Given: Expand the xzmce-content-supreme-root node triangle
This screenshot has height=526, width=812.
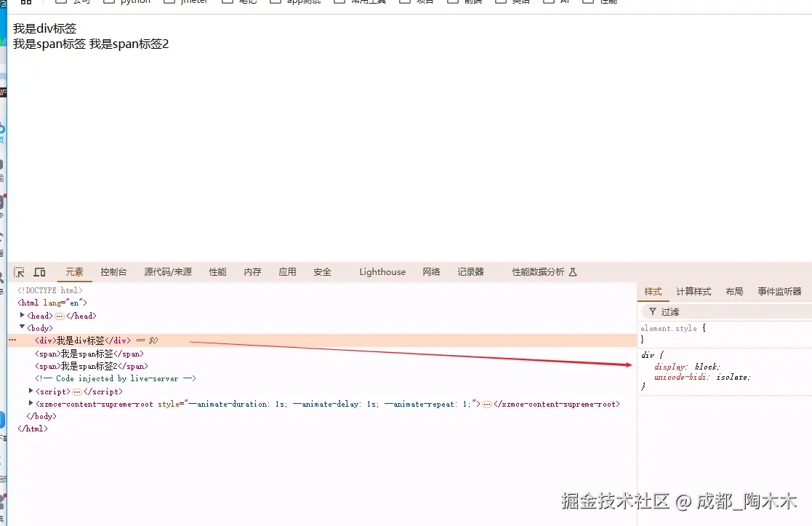Looking at the screenshot, I should (x=31, y=402).
